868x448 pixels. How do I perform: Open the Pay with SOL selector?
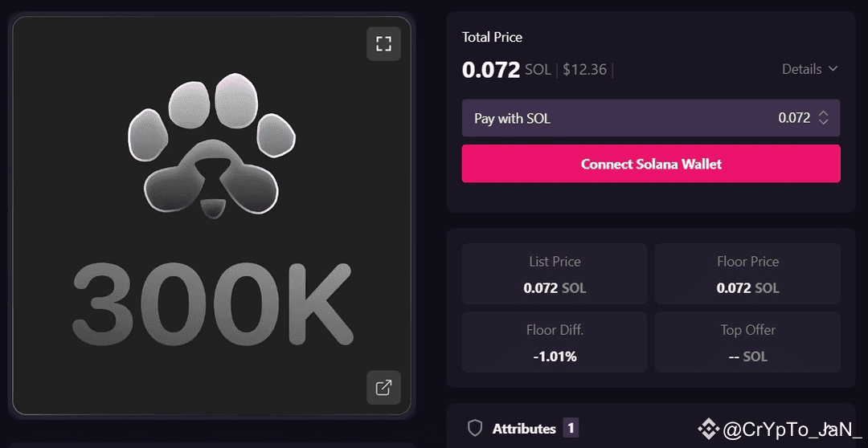tap(651, 118)
